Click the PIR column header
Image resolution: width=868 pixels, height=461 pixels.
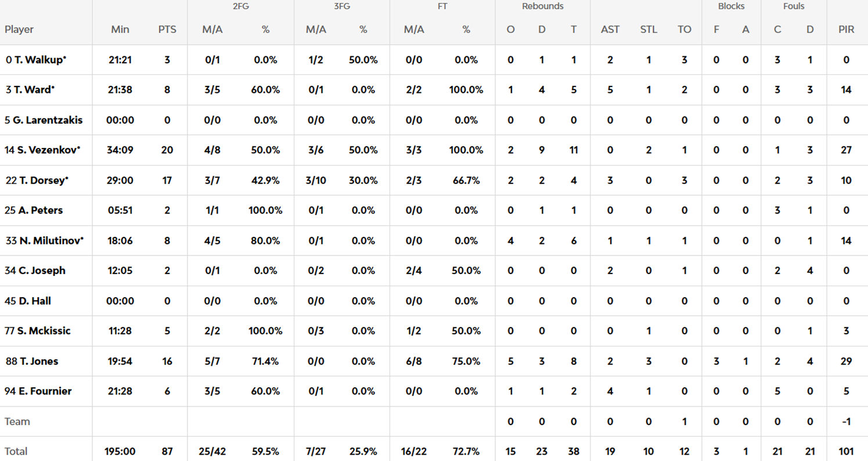(846, 29)
